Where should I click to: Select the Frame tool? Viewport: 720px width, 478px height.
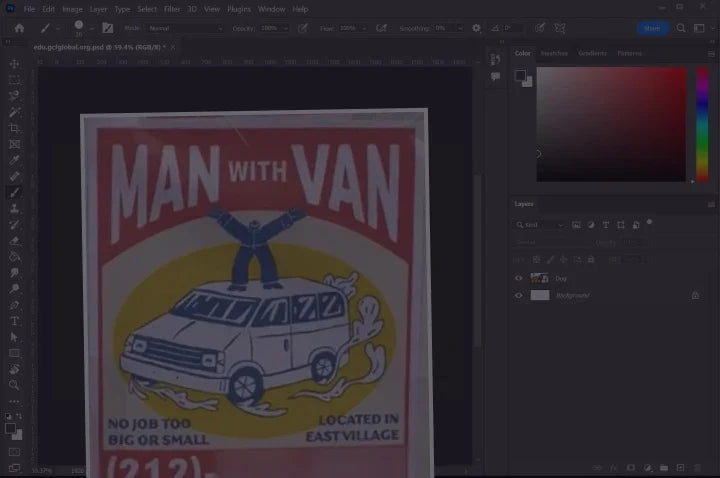coord(14,144)
